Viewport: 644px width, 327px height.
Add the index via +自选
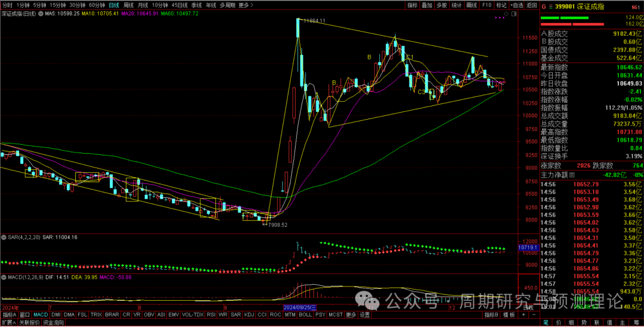tap(516, 5)
